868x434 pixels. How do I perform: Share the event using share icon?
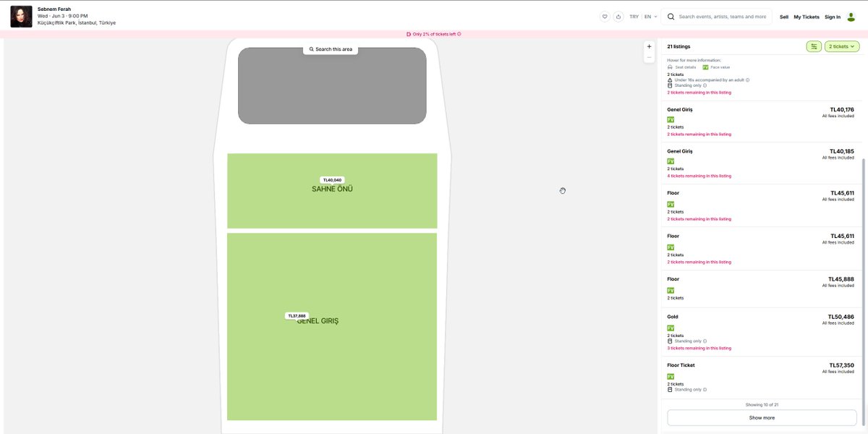(x=618, y=17)
